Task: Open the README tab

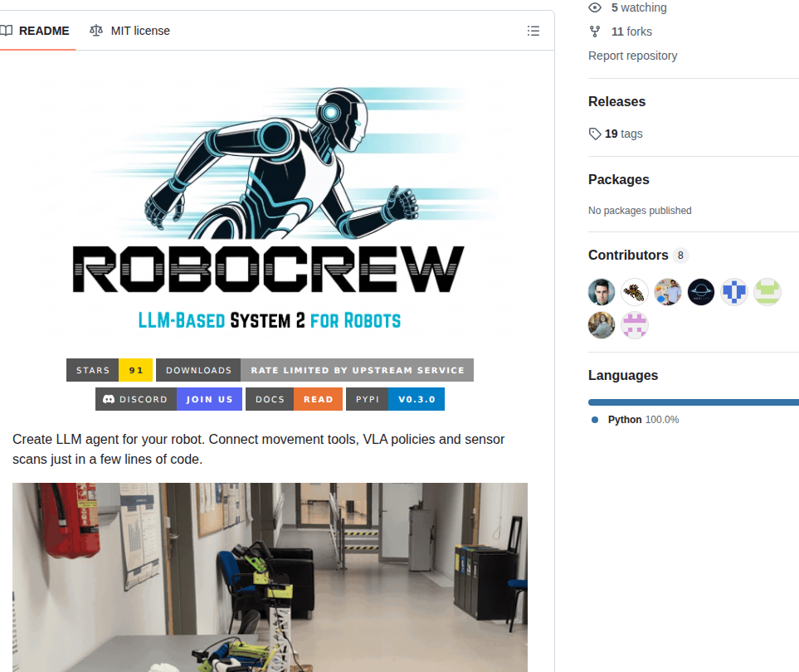Action: 35,31
